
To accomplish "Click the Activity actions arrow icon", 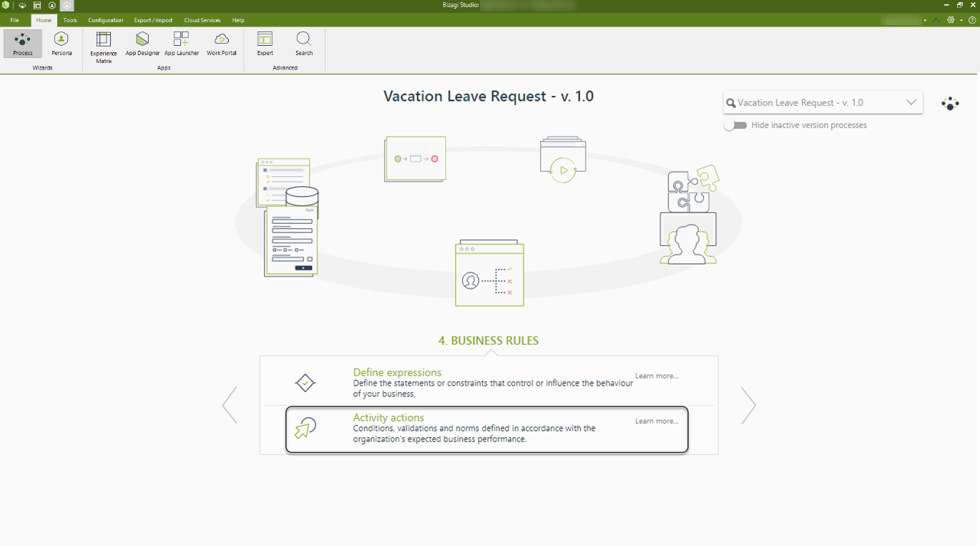I will pyautogui.click(x=305, y=428).
